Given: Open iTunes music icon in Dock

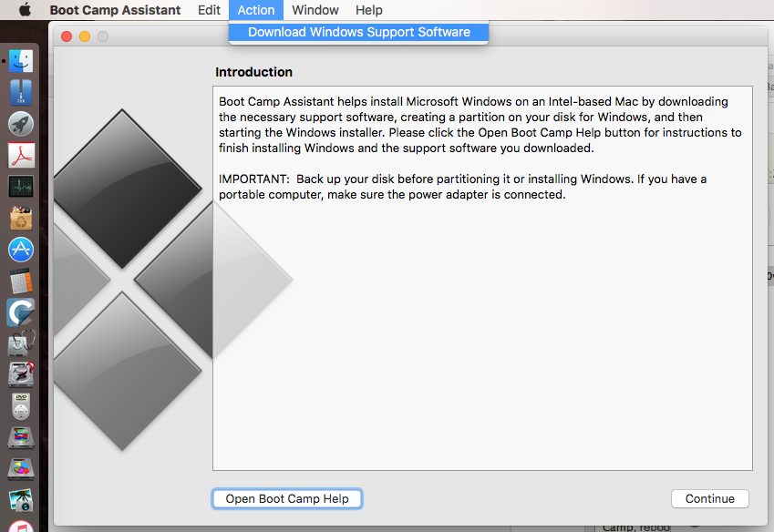Looking at the screenshot, I should tap(21, 527).
